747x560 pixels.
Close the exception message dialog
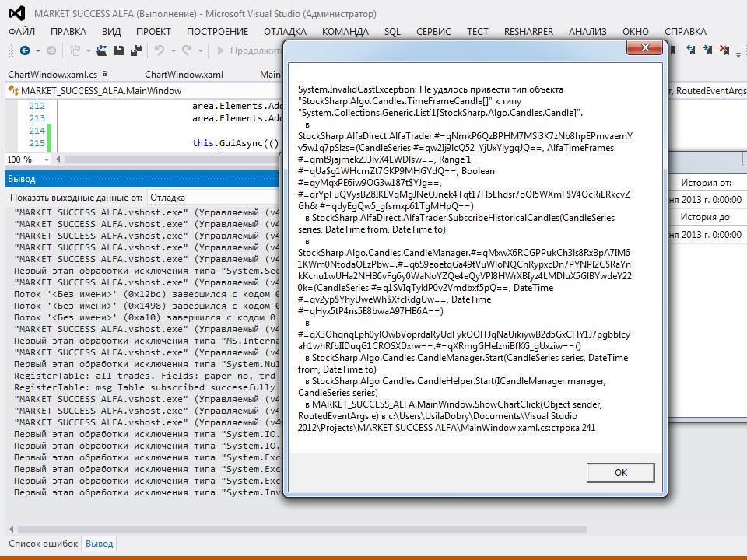pyautogui.click(x=645, y=47)
